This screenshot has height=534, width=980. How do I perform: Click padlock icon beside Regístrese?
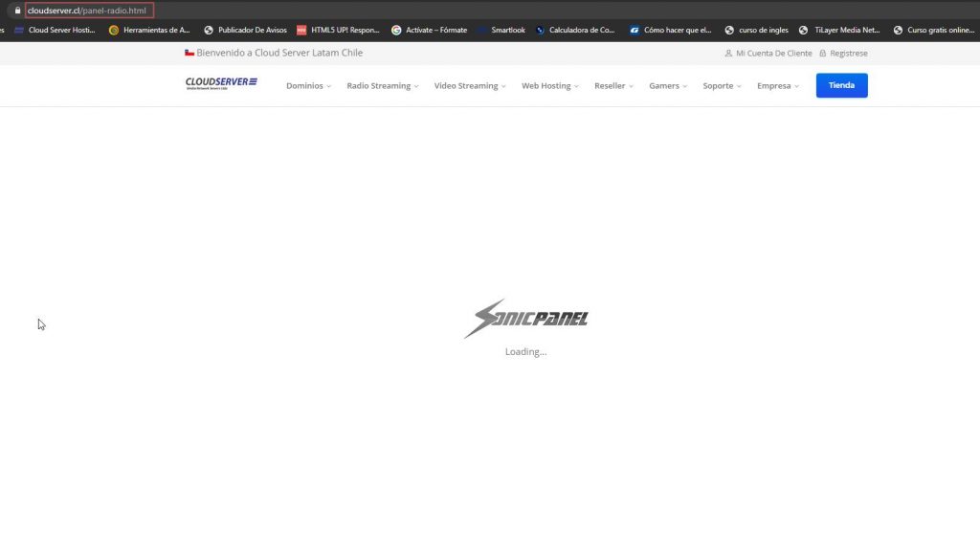point(822,54)
